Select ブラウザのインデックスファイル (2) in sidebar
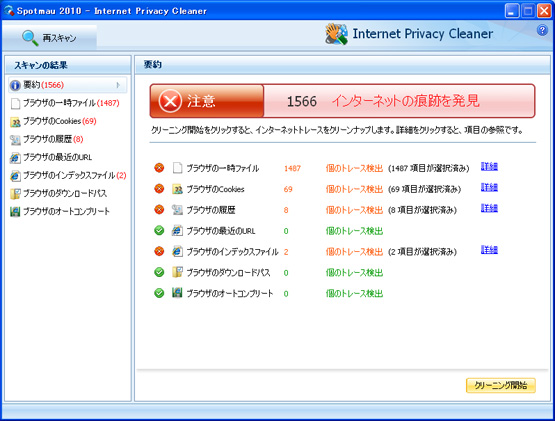The height and width of the screenshot is (421, 555). pos(68,176)
